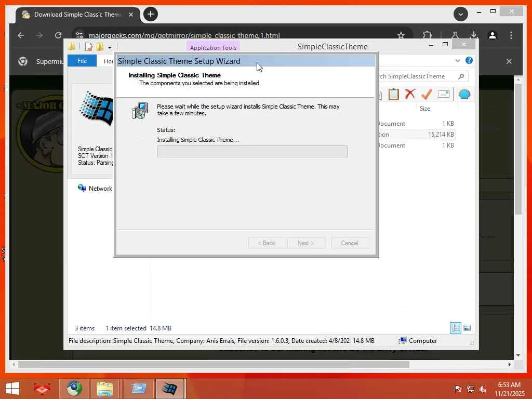Open the red fox app on taskbar
This screenshot has height=399, width=532.
tap(42, 389)
